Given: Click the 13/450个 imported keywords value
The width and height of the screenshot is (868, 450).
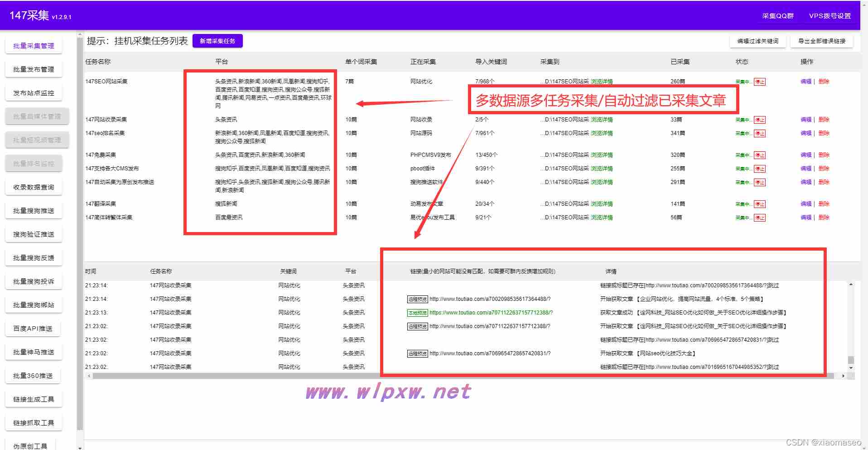Looking at the screenshot, I should point(486,155).
